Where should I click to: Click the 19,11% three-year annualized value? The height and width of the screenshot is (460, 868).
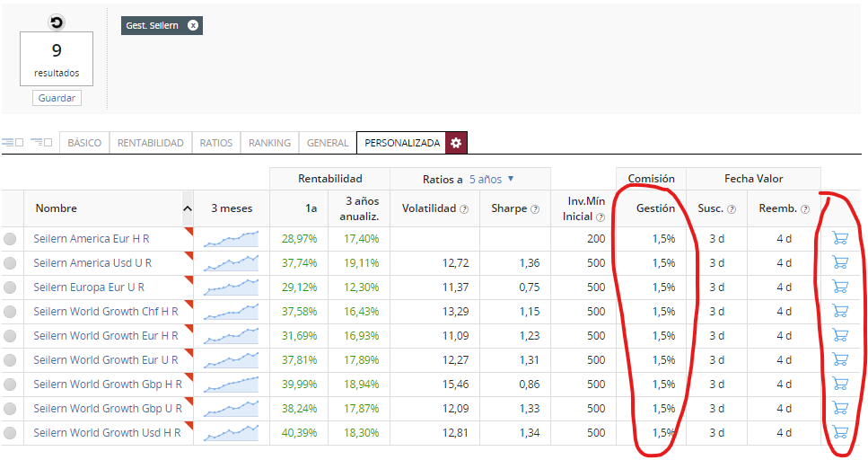click(361, 263)
